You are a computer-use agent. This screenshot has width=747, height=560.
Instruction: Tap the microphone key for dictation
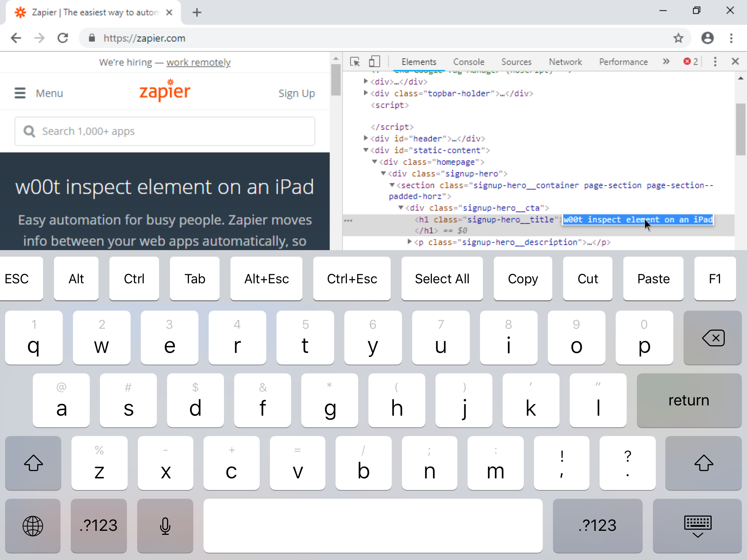(x=165, y=526)
